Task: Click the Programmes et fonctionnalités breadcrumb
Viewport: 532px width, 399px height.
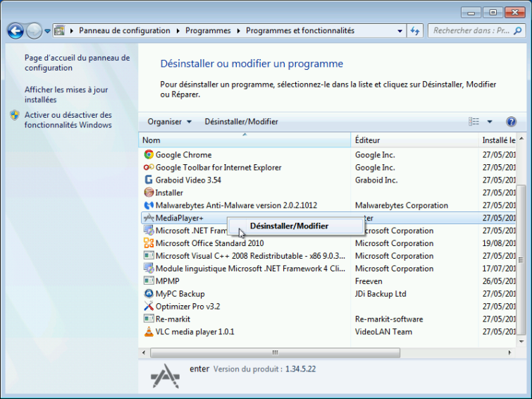Action: [x=300, y=30]
